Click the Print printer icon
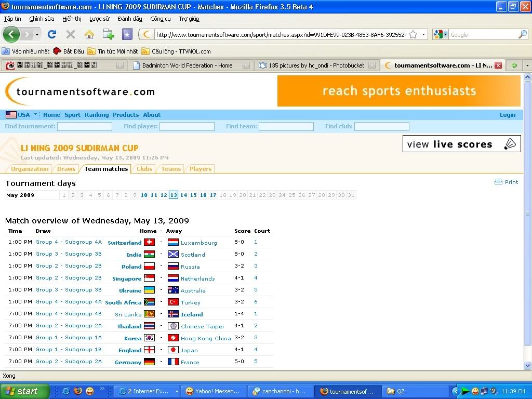 (x=498, y=182)
